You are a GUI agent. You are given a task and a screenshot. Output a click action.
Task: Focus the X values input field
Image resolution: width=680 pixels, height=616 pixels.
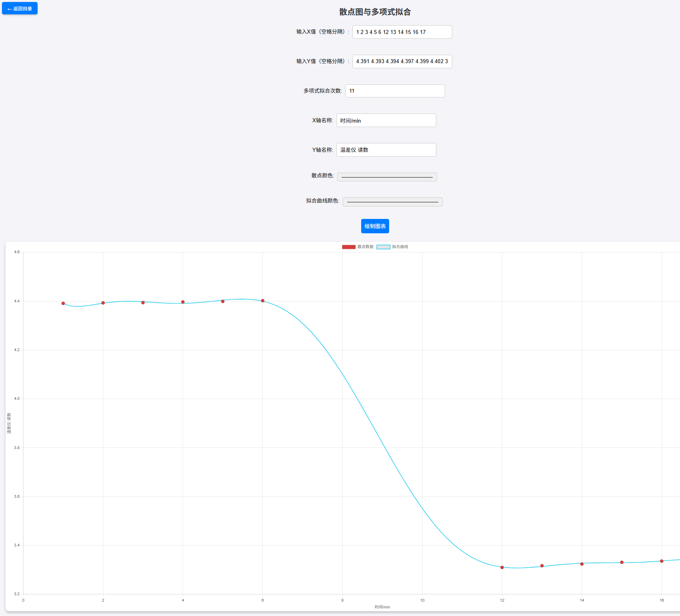402,32
